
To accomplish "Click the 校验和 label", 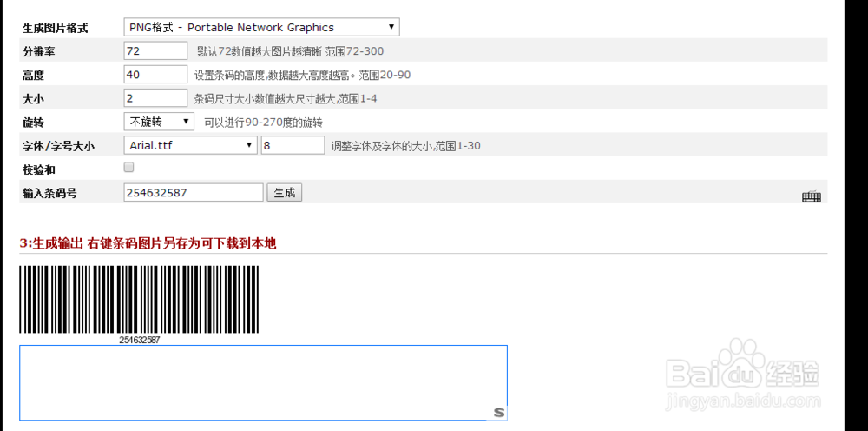I will [39, 169].
